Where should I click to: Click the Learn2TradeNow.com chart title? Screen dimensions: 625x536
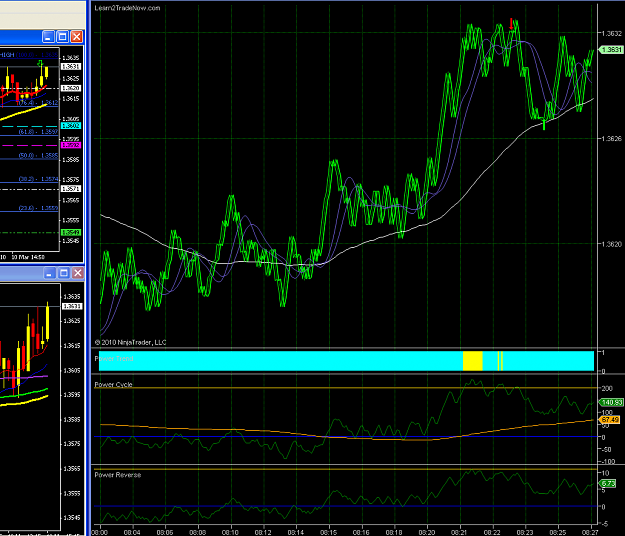click(127, 8)
